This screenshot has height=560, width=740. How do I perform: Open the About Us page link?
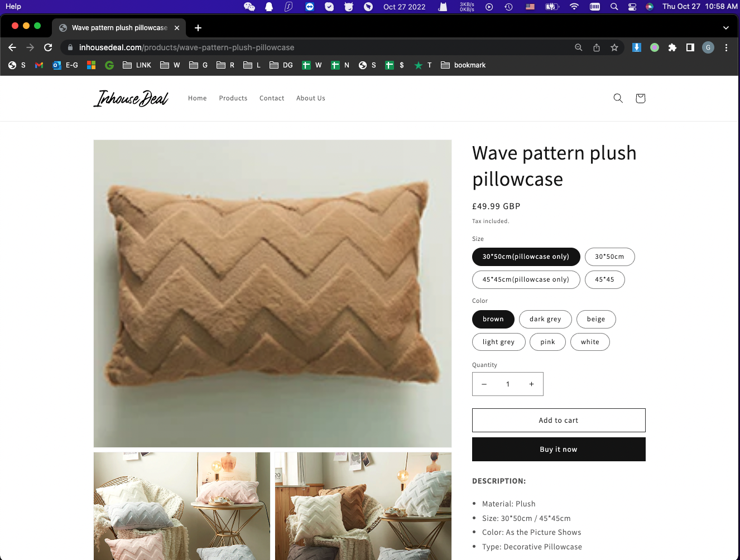[311, 98]
